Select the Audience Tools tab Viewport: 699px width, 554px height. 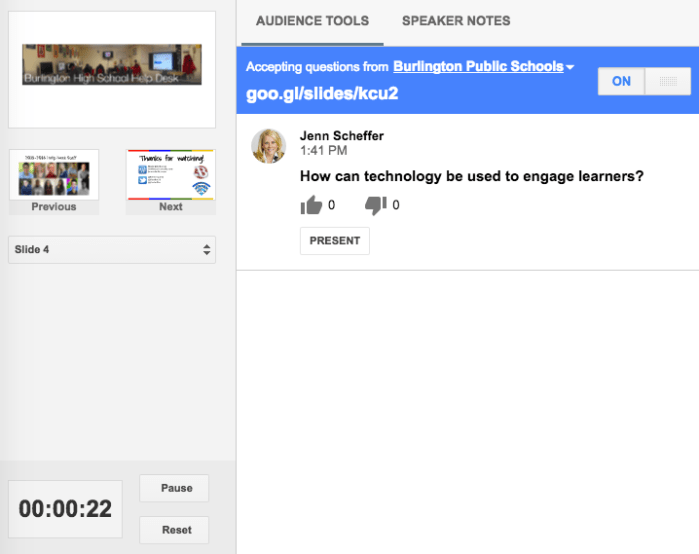pyautogui.click(x=312, y=21)
